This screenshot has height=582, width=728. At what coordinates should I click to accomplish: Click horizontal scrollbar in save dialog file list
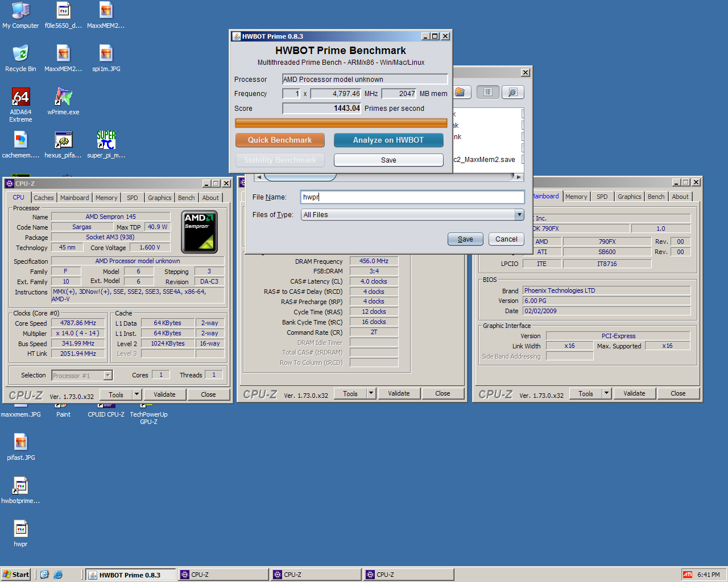[x=301, y=177]
